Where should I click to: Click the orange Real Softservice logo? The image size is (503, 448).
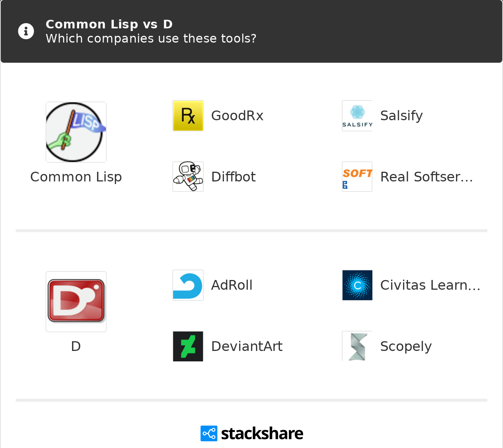coord(357,177)
